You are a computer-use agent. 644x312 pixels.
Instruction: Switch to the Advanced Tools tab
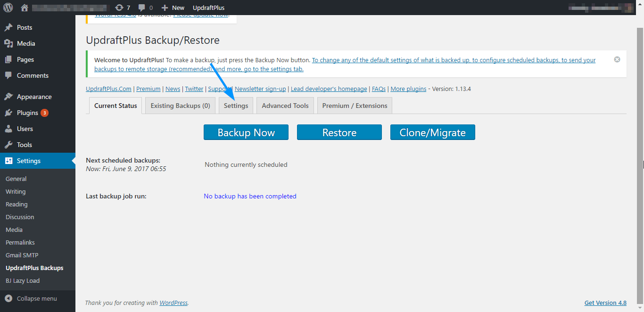[x=285, y=106]
